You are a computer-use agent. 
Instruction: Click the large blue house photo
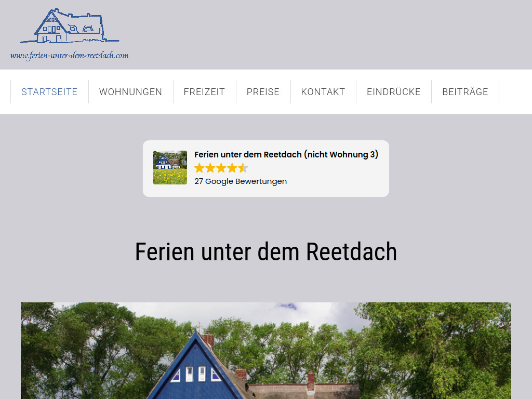point(265,350)
